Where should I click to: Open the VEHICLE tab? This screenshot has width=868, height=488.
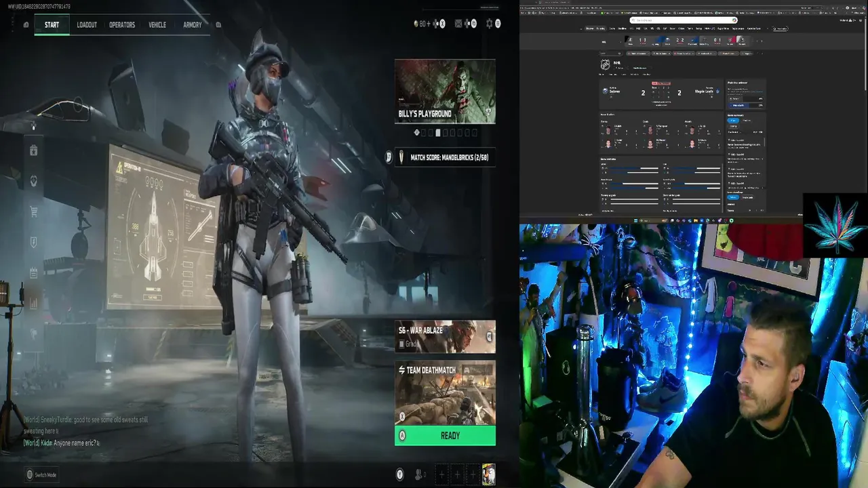[157, 25]
